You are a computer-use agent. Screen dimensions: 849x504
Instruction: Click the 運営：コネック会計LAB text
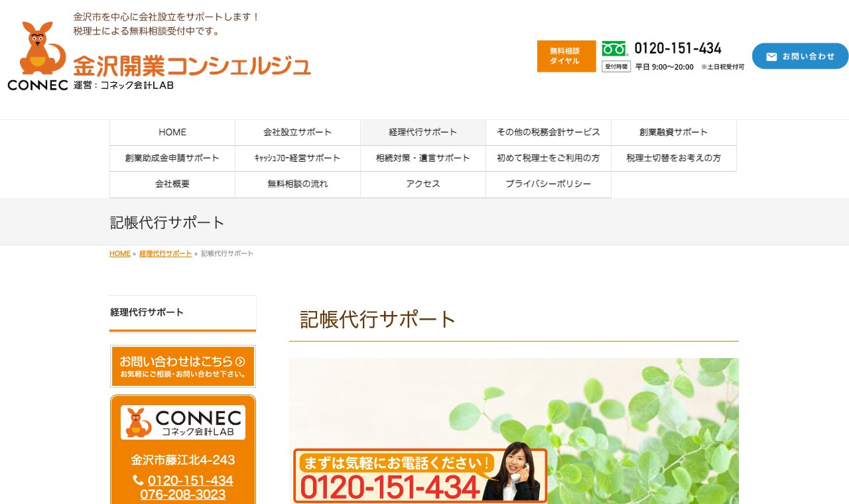click(x=123, y=85)
